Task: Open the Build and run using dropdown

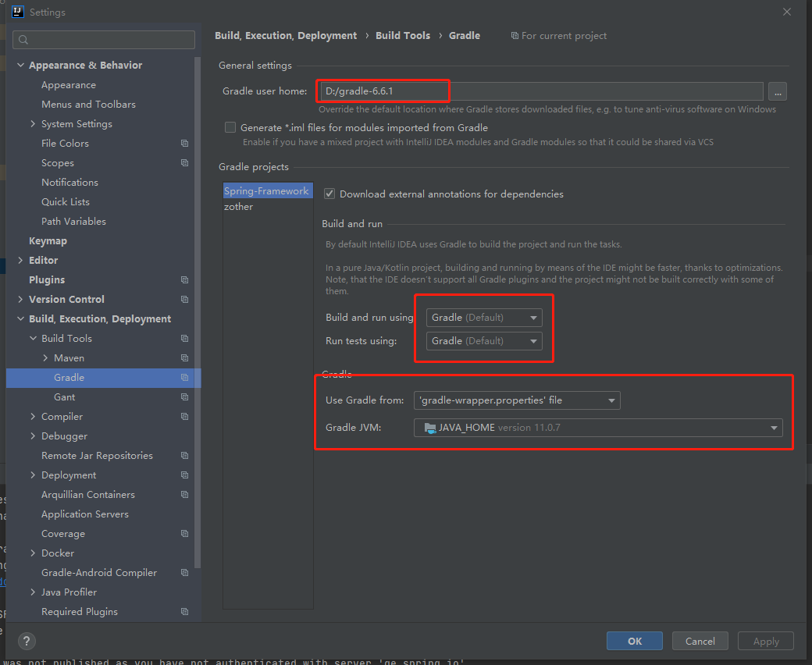Action: tap(483, 318)
